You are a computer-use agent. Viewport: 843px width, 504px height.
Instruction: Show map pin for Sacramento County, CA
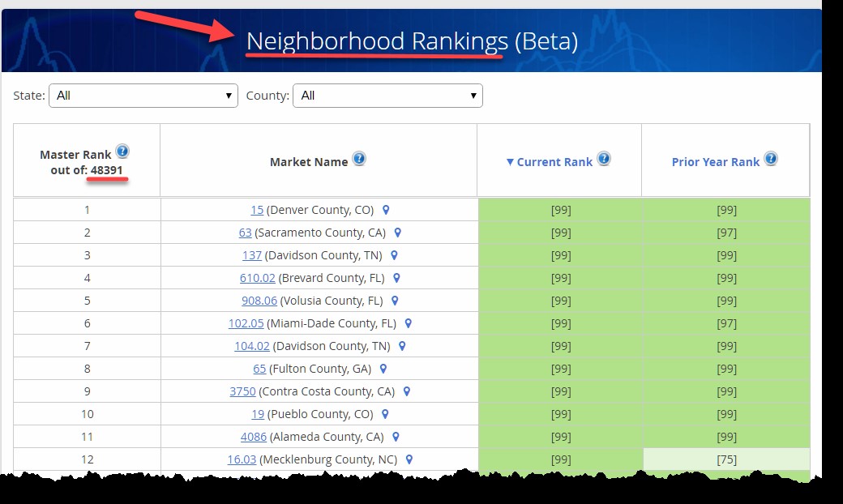pyautogui.click(x=398, y=233)
